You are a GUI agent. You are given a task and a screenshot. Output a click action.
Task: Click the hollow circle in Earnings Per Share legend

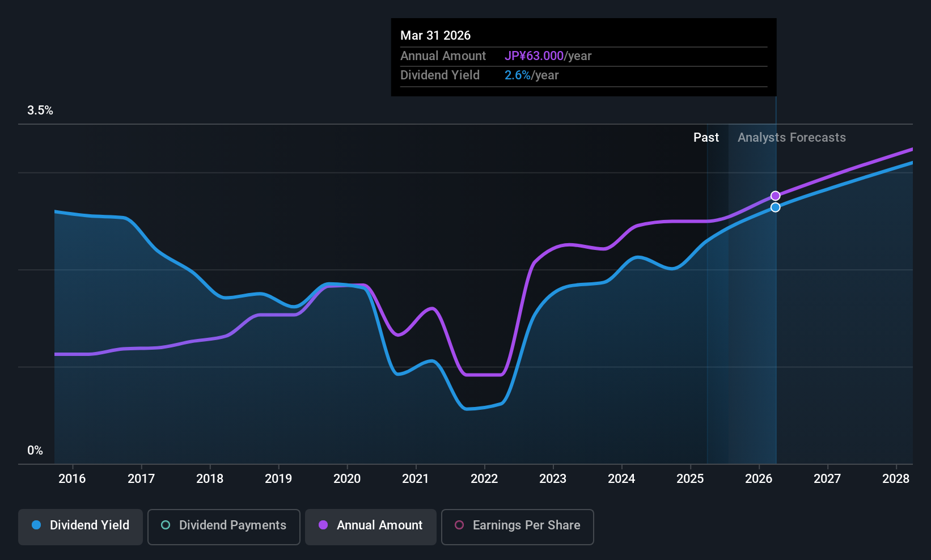click(459, 525)
